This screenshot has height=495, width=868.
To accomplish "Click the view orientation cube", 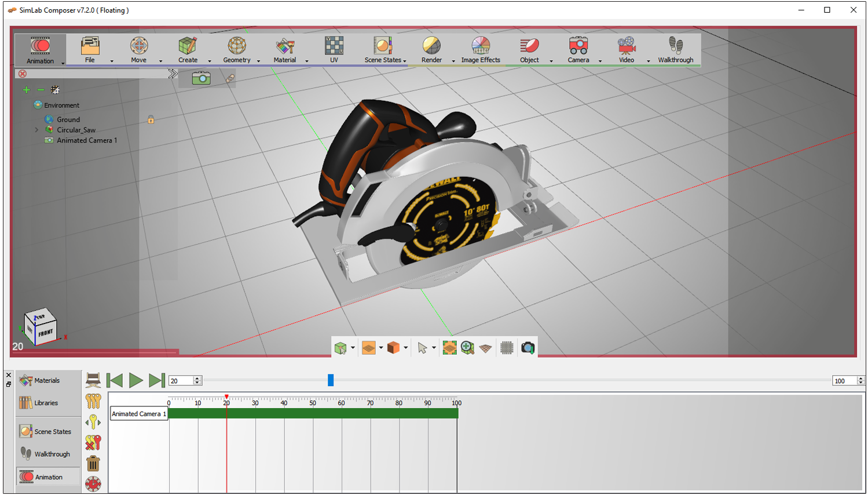I will click(40, 326).
